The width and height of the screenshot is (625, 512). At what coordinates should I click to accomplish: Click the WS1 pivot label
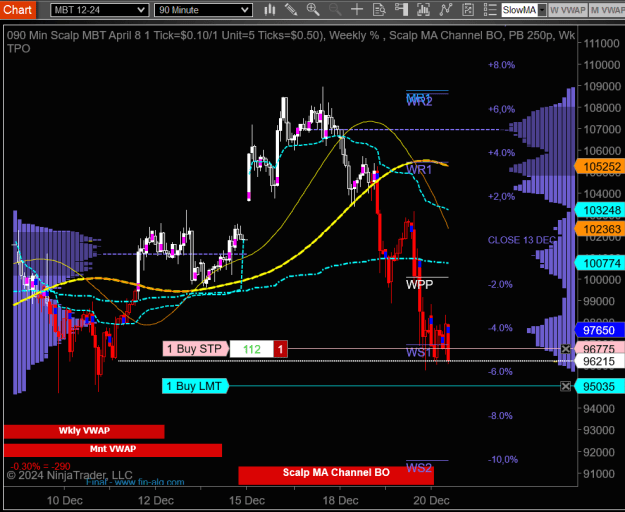pos(419,352)
